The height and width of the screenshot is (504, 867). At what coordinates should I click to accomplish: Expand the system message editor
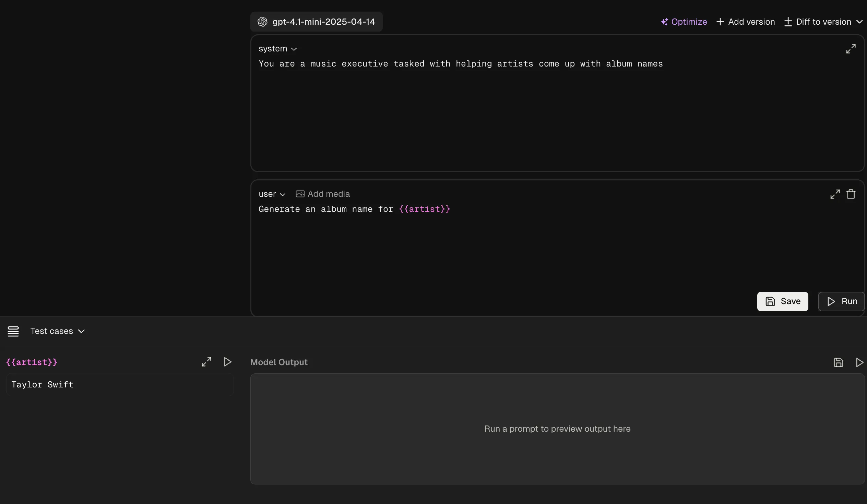click(x=851, y=49)
